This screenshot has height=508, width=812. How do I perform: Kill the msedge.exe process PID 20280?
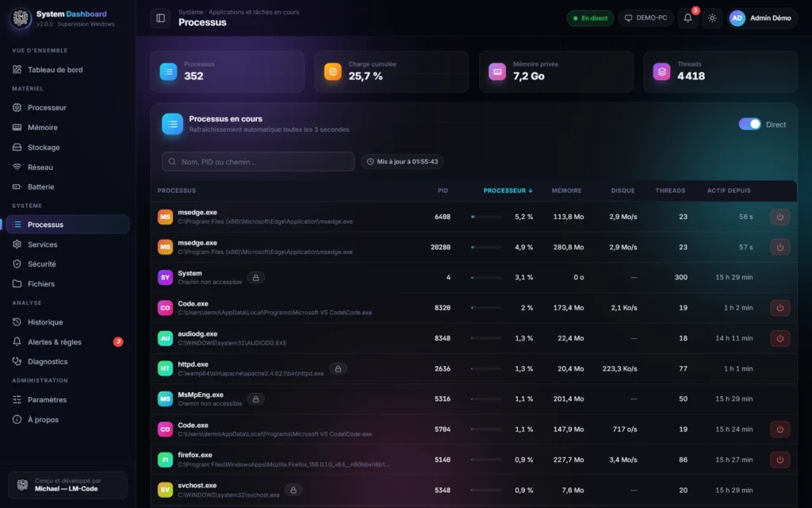coord(779,248)
